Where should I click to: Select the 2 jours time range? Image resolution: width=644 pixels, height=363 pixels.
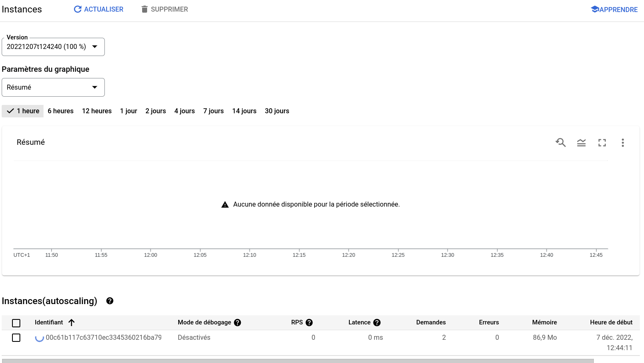click(x=155, y=111)
